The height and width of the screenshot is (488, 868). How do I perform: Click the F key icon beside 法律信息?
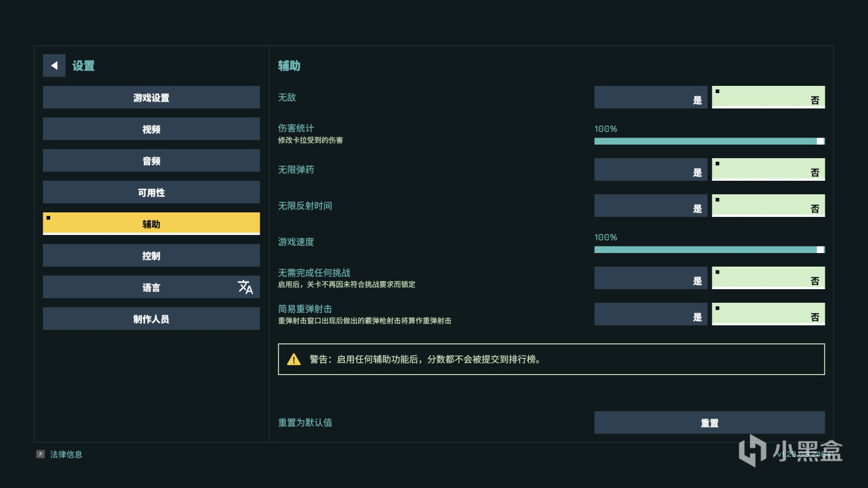coord(41,454)
